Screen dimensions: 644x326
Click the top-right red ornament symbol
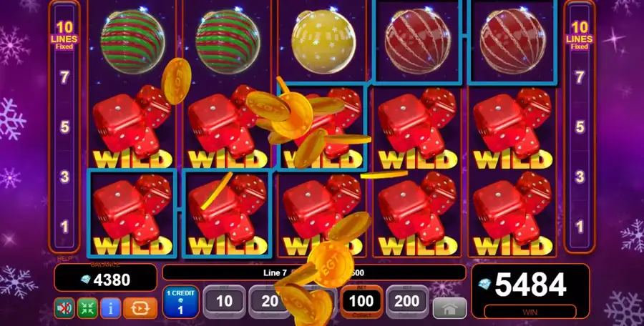point(512,41)
